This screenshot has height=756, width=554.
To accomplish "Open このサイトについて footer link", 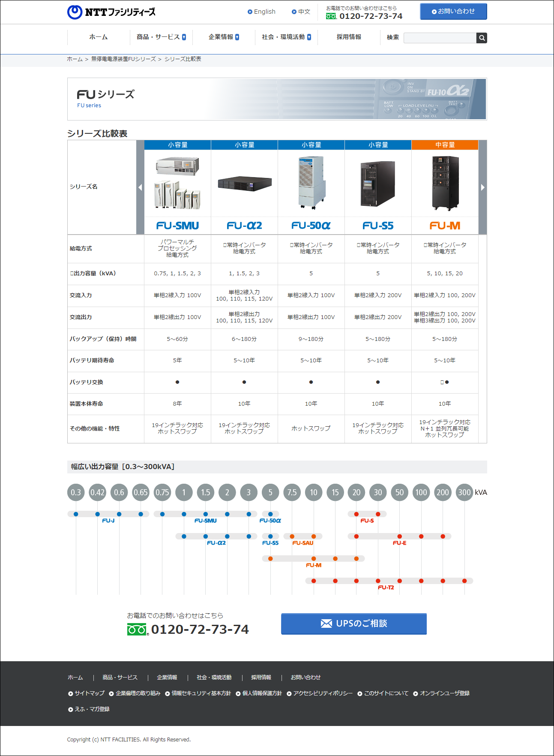I will click(x=383, y=693).
